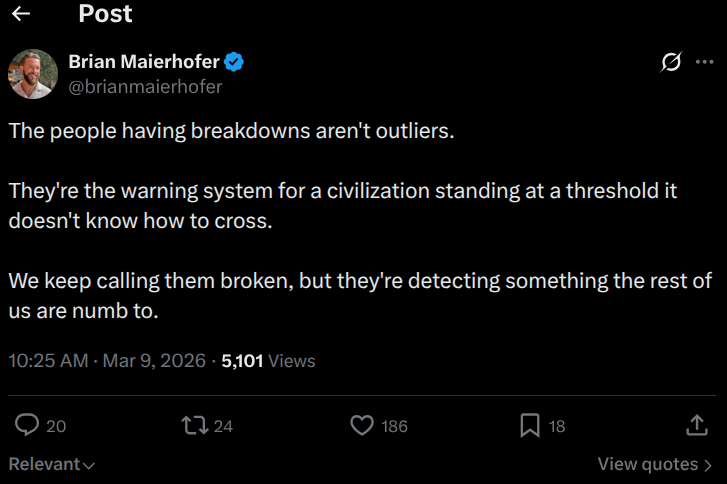Expand the Relevant sort dropdown
Image resolution: width=727 pixels, height=484 pixels.
[52, 464]
